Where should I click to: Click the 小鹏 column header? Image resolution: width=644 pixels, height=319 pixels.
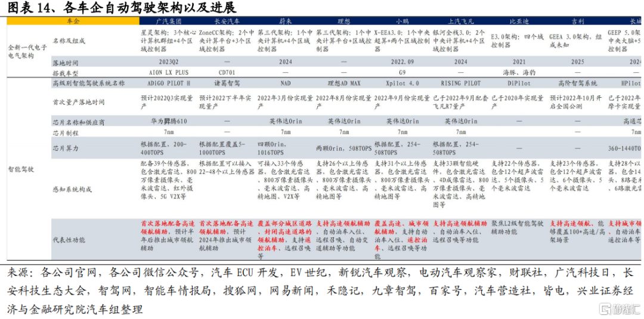(402, 20)
